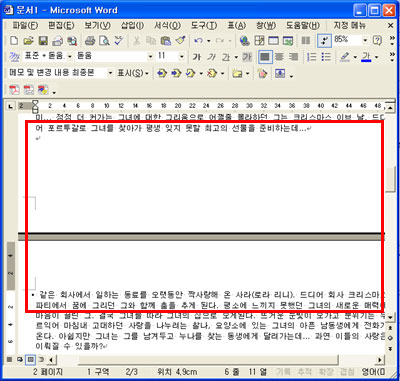This screenshot has width=400, height=381.
Task: Select the Format Painter brush icon
Action: (180, 41)
